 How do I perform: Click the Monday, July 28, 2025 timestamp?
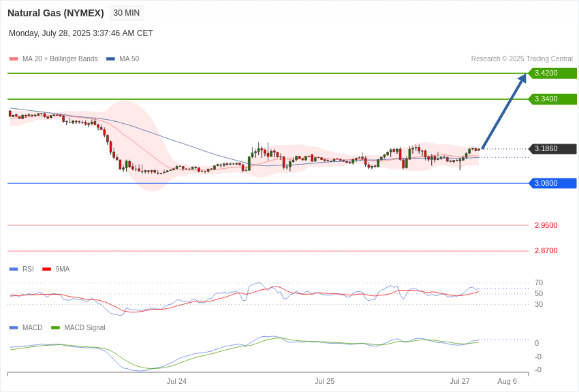(x=81, y=33)
